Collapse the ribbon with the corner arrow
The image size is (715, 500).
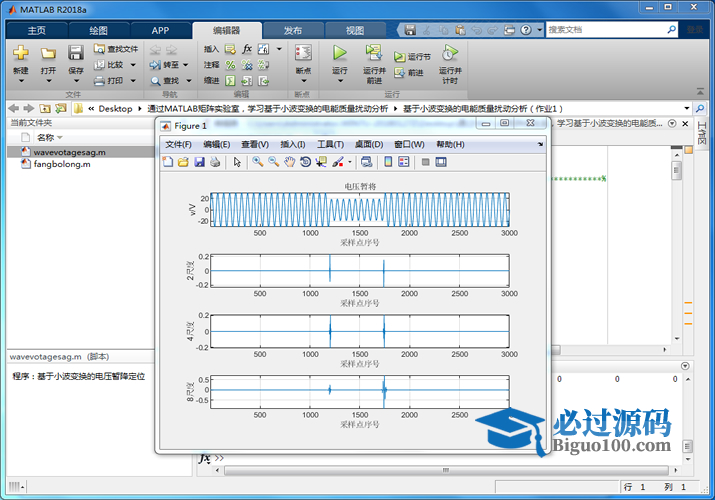[x=700, y=92]
